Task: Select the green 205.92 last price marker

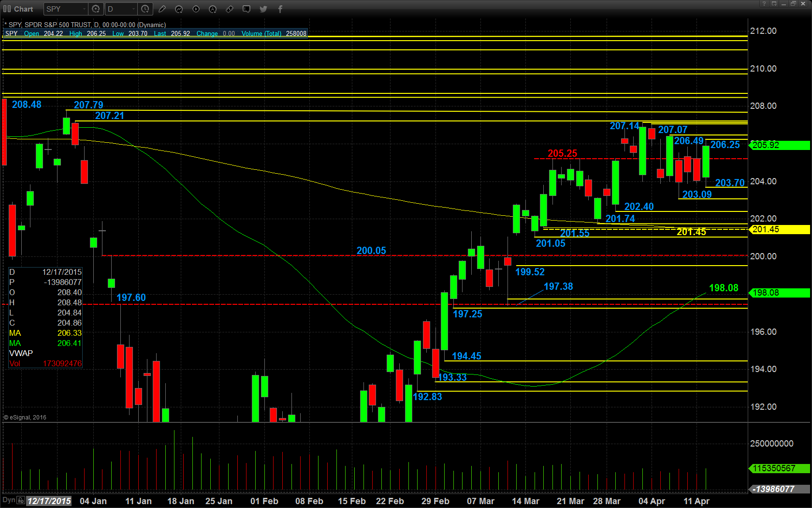Action: tap(779, 145)
